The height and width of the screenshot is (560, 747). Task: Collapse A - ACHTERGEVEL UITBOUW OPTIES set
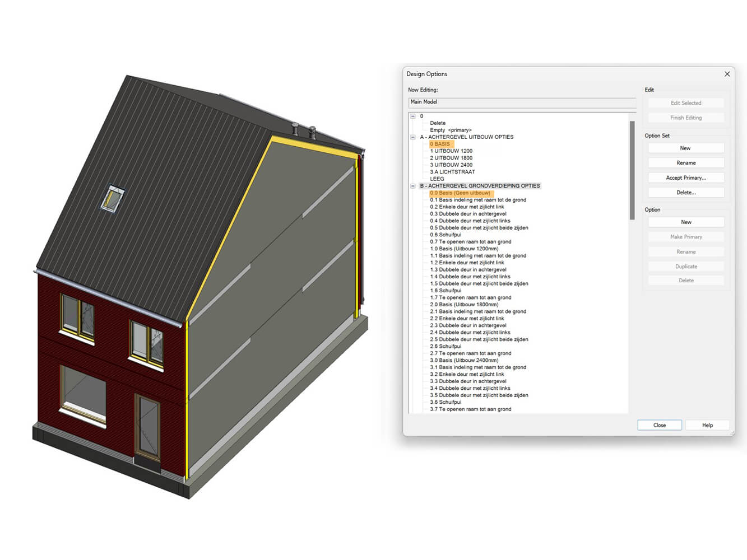413,137
